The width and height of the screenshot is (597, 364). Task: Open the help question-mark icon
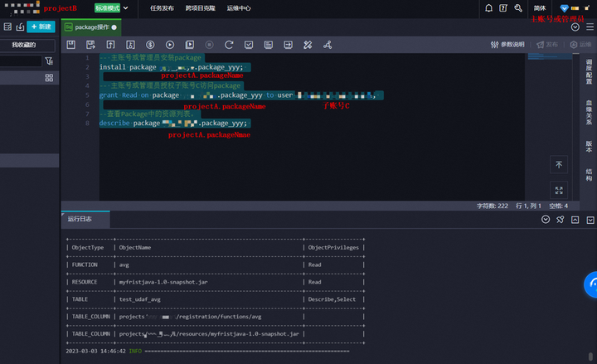click(x=503, y=8)
